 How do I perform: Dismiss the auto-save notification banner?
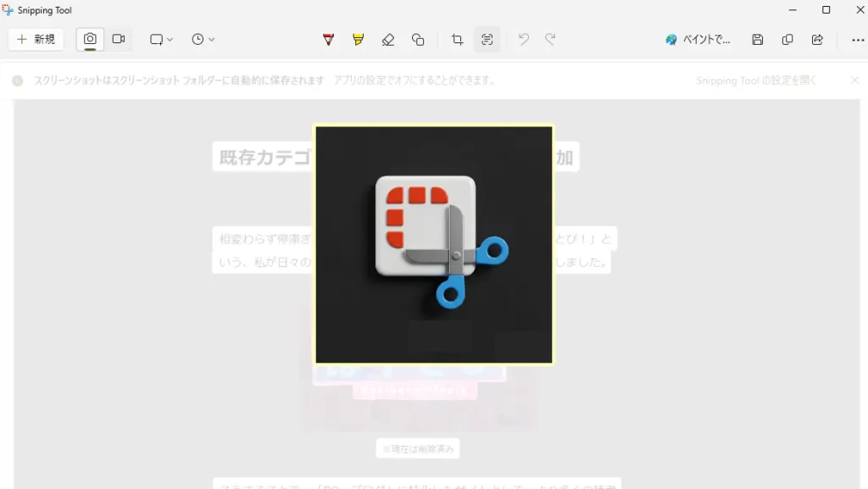pyautogui.click(x=854, y=81)
